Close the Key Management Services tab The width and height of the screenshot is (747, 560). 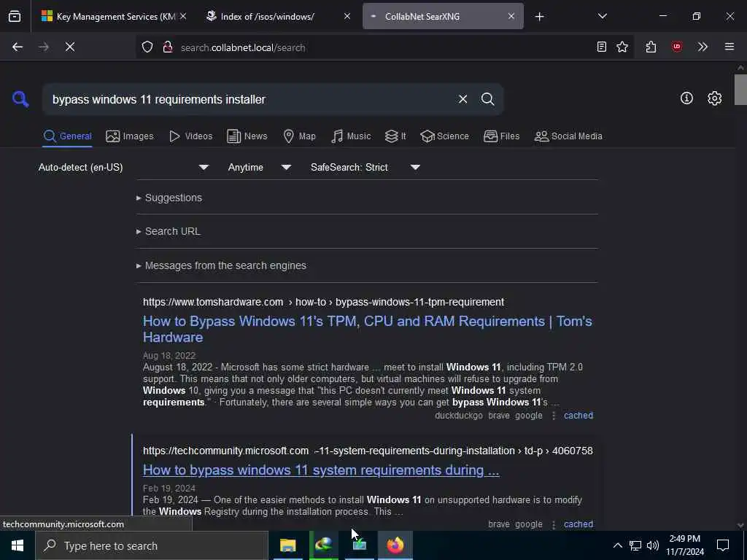pyautogui.click(x=183, y=16)
